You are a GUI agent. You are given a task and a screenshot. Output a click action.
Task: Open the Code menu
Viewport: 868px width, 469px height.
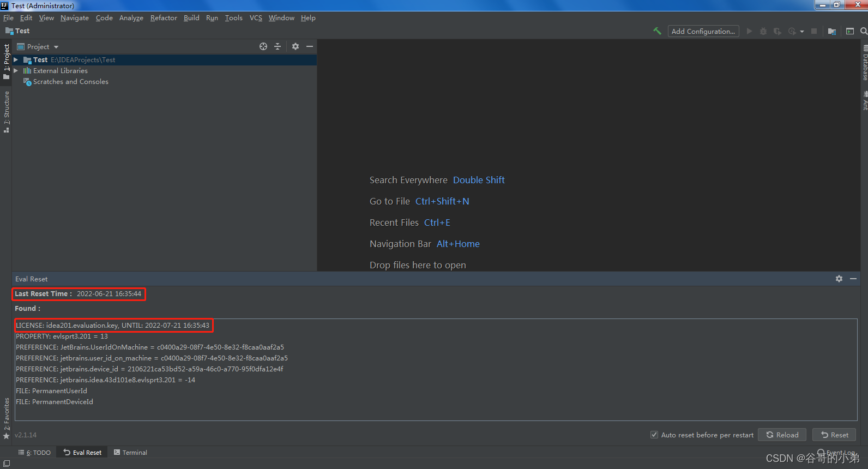click(104, 18)
